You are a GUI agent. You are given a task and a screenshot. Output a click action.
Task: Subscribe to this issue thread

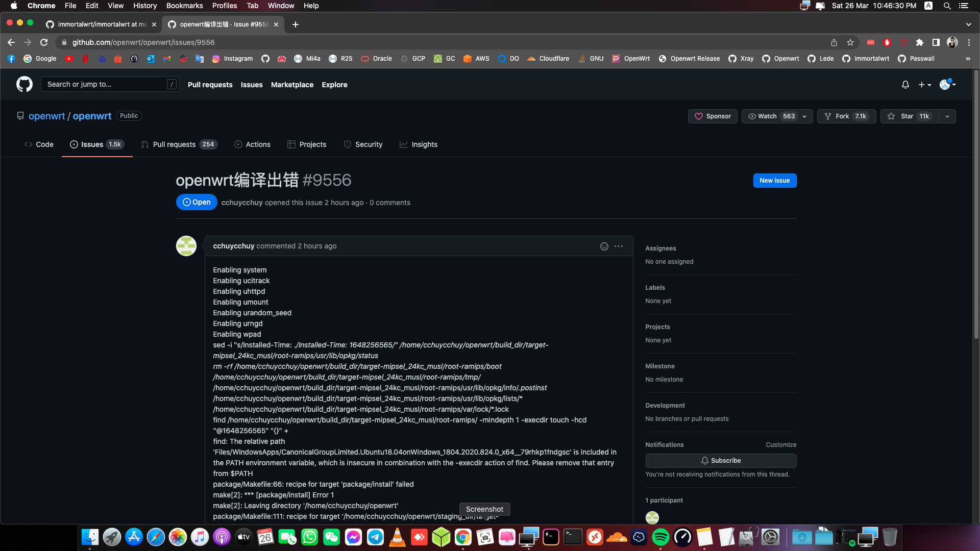point(721,460)
